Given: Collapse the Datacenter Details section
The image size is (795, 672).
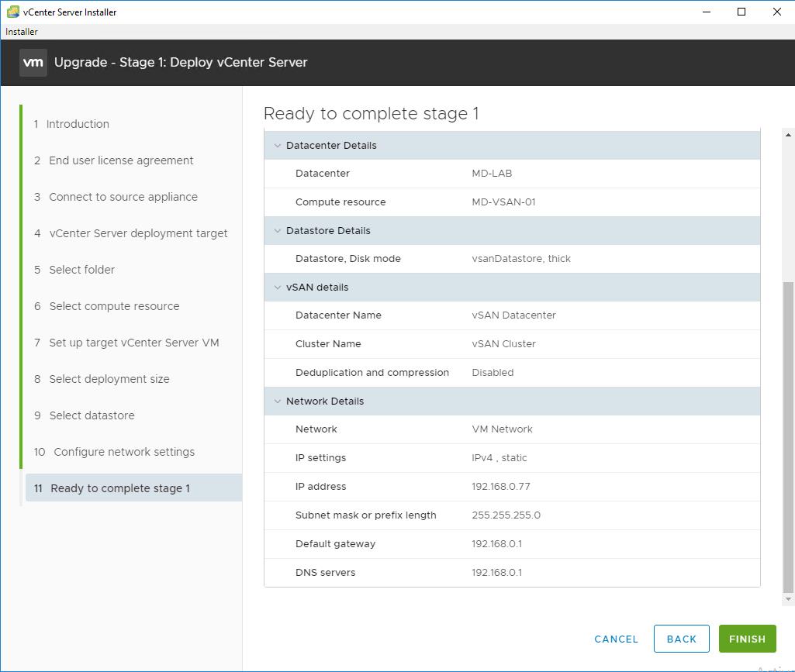Looking at the screenshot, I should [278, 146].
